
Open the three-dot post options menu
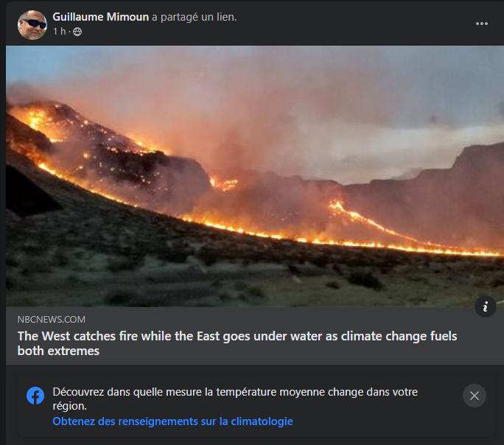(481, 24)
